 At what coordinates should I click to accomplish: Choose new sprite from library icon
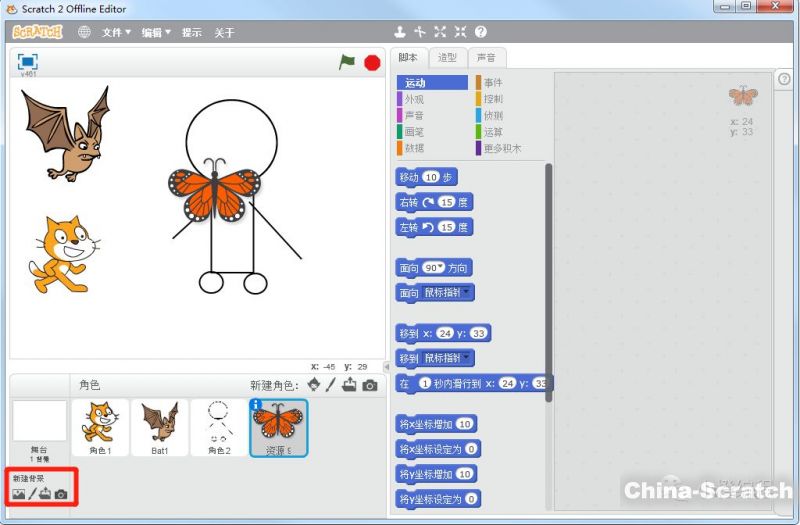tap(314, 385)
